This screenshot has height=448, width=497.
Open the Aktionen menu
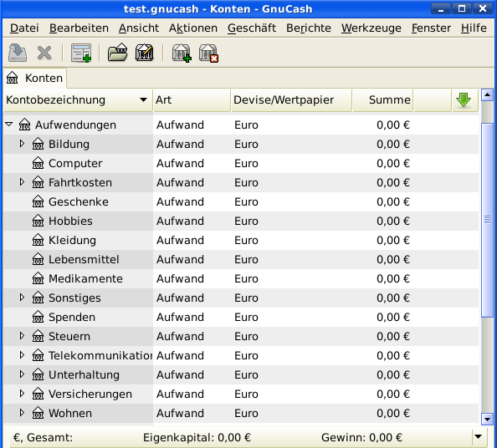coord(193,28)
